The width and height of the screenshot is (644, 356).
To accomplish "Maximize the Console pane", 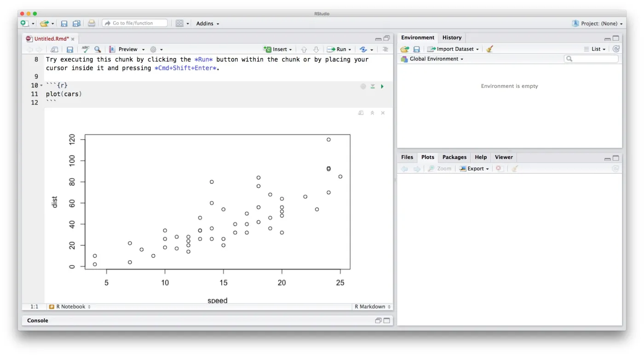I will (x=387, y=321).
